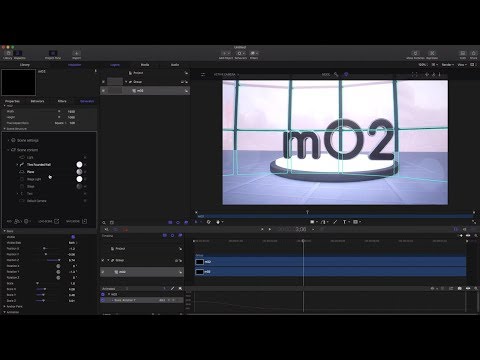
Task: Select the rectangle shape tool below the canvas
Action: pos(312,222)
